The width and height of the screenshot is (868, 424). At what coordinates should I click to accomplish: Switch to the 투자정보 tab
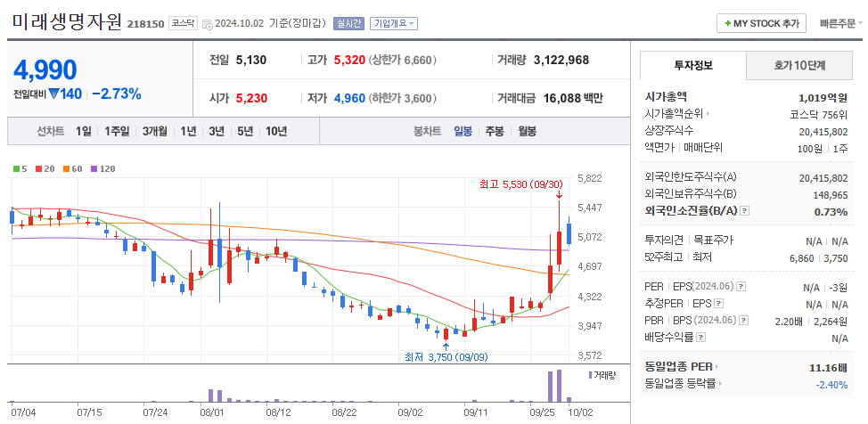click(x=693, y=65)
